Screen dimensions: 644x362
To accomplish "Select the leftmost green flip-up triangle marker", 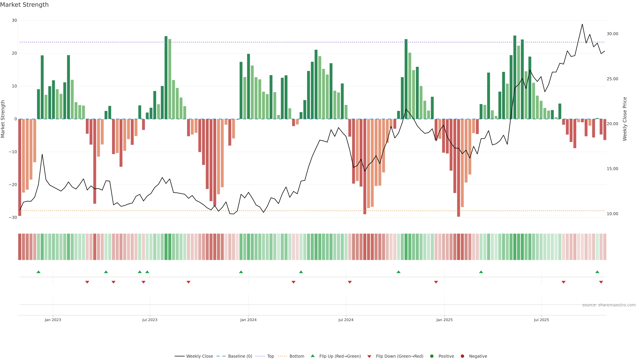I will pyautogui.click(x=39, y=272).
